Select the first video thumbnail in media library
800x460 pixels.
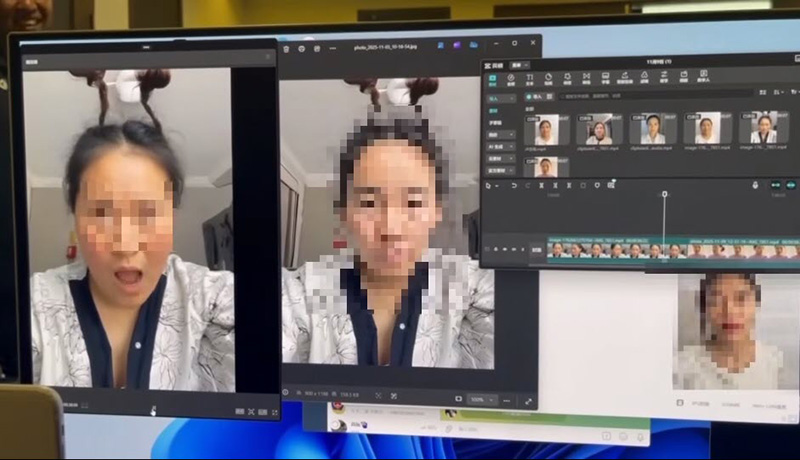546,128
